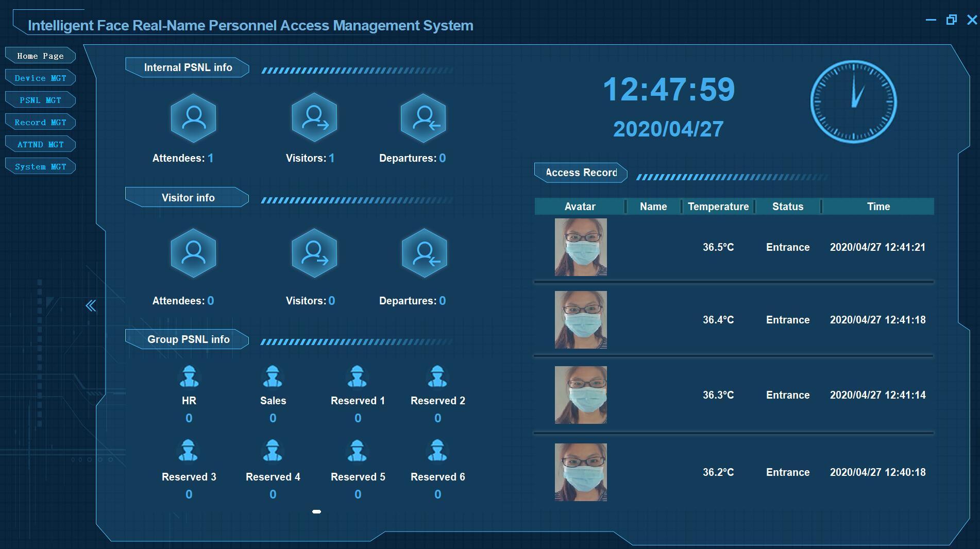Select the Reserved 4 group icon
Viewport: 980px width, 549px height.
pos(273,451)
